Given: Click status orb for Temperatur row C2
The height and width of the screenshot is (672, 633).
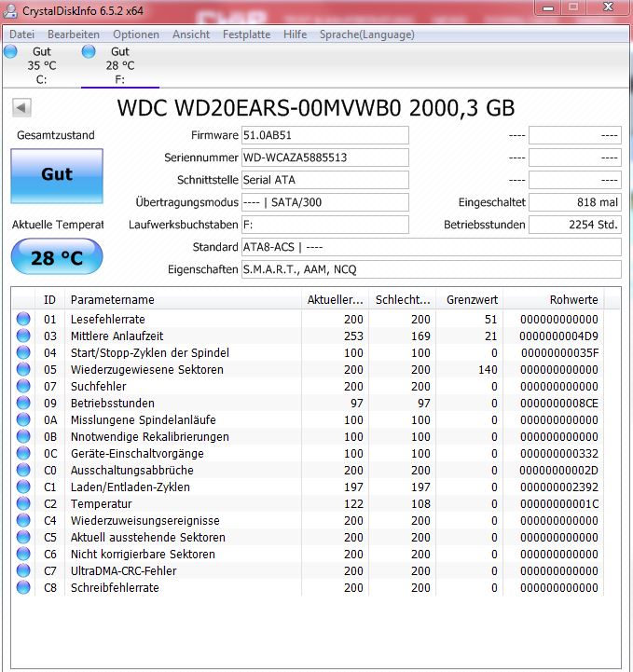Looking at the screenshot, I should pyautogui.click(x=23, y=503).
